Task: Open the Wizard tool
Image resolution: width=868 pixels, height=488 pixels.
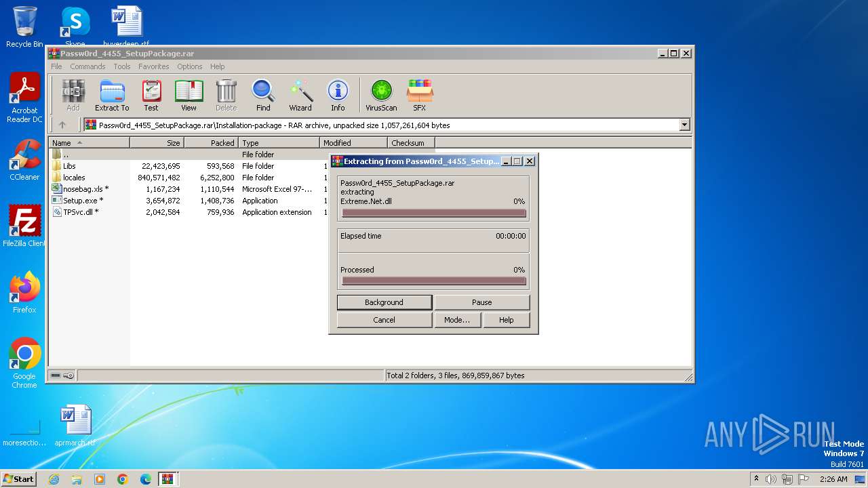Action: pyautogui.click(x=300, y=95)
